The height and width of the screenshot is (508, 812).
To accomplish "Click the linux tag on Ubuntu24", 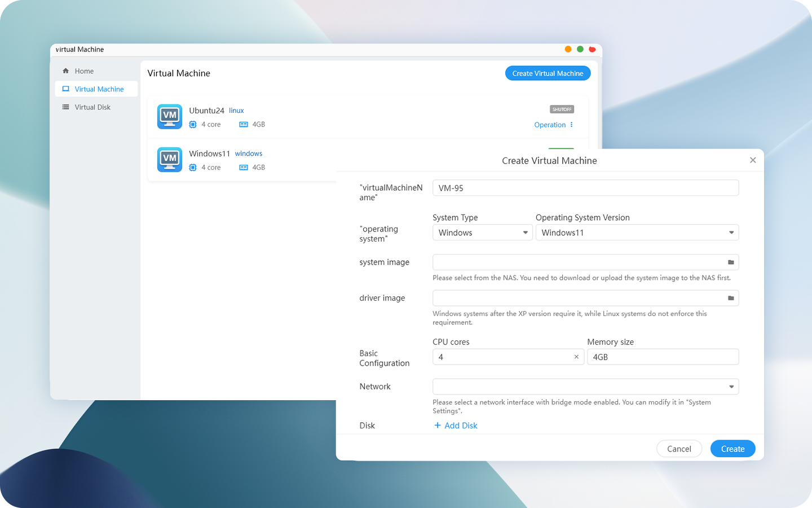I will click(236, 111).
